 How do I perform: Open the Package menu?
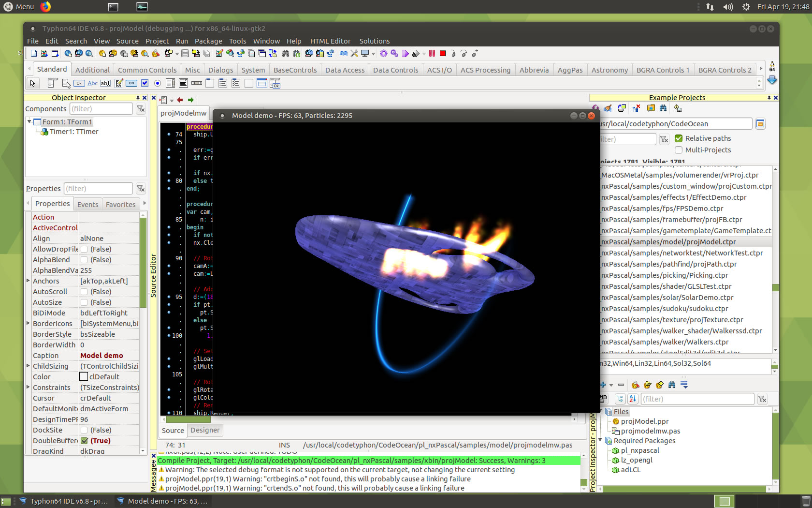point(208,41)
